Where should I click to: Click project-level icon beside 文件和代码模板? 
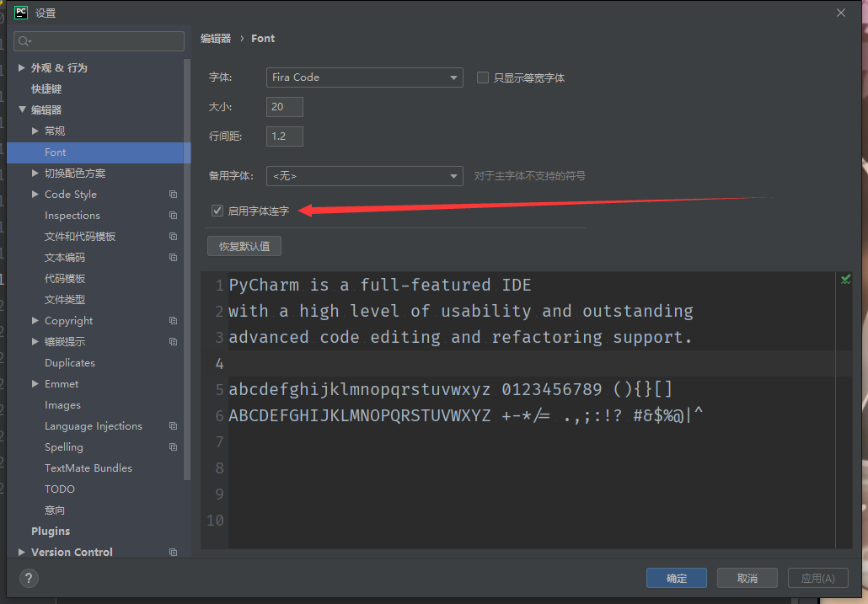coord(174,236)
